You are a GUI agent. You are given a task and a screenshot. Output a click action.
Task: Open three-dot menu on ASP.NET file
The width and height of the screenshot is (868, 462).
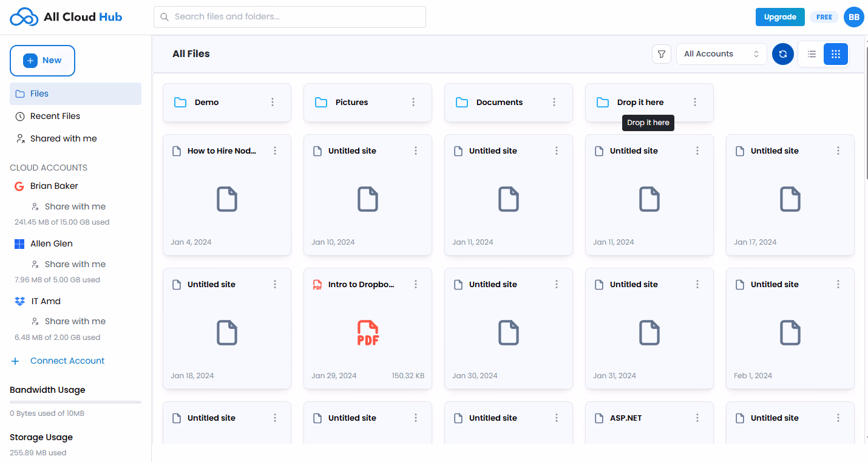[x=697, y=418]
